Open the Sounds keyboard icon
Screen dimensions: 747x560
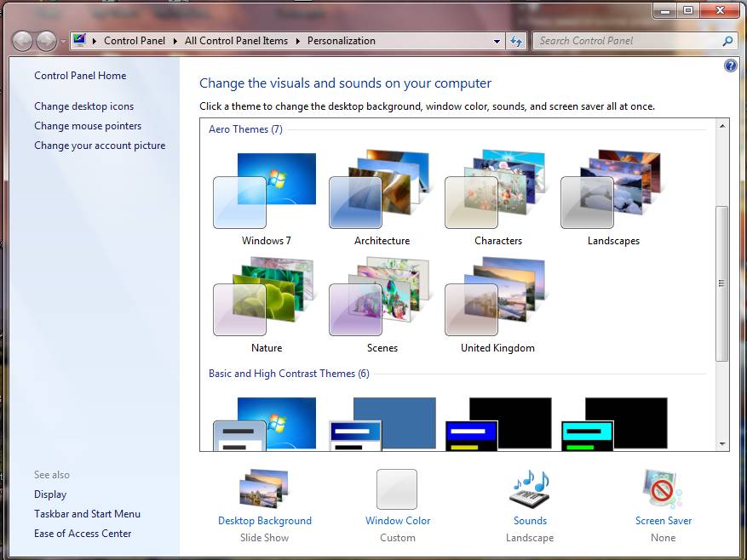click(x=530, y=489)
